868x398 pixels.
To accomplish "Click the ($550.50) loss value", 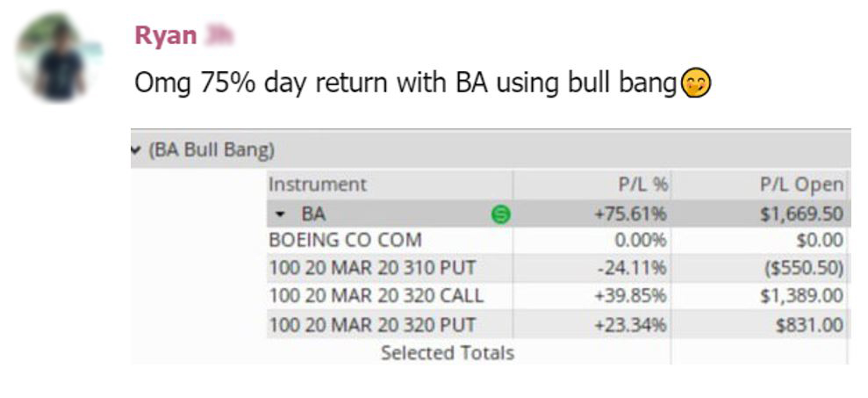I will coord(804,269).
